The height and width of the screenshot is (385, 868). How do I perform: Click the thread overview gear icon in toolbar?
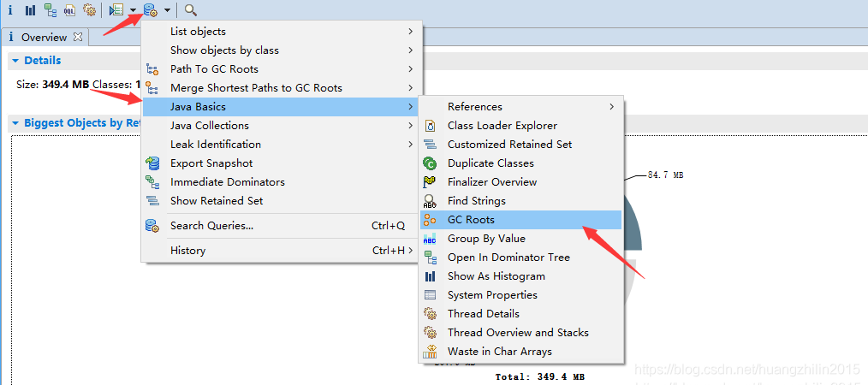point(88,10)
